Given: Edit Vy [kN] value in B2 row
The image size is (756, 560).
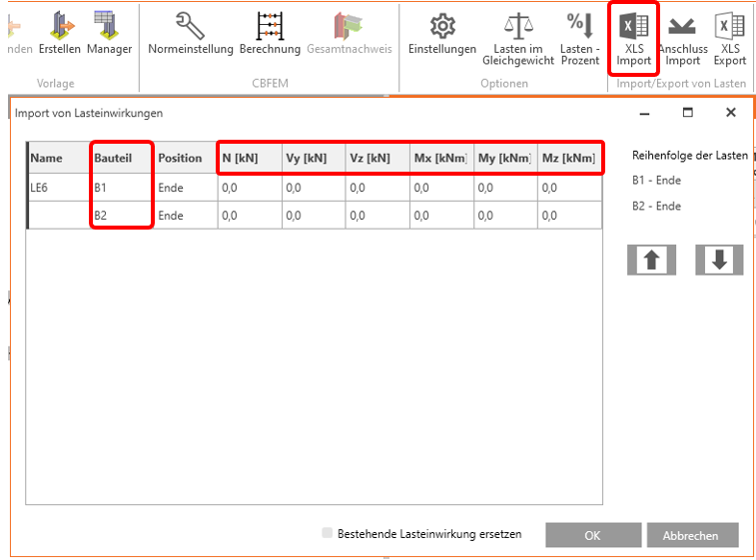Looking at the screenshot, I should coord(314,215).
